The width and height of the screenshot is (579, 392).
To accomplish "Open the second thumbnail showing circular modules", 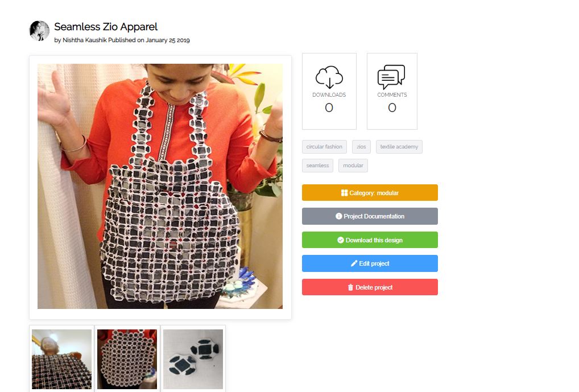I will tap(127, 359).
